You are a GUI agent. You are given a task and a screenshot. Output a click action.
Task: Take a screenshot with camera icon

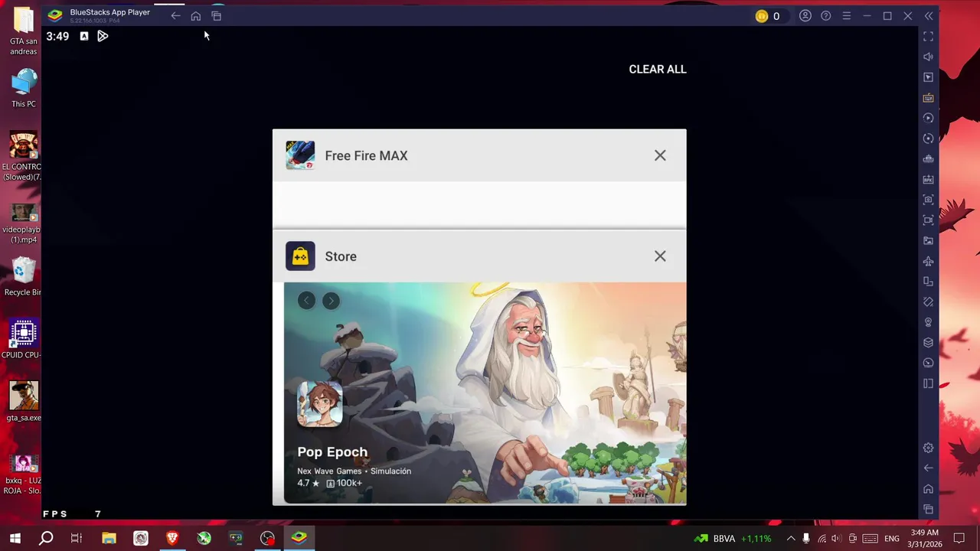[929, 200]
